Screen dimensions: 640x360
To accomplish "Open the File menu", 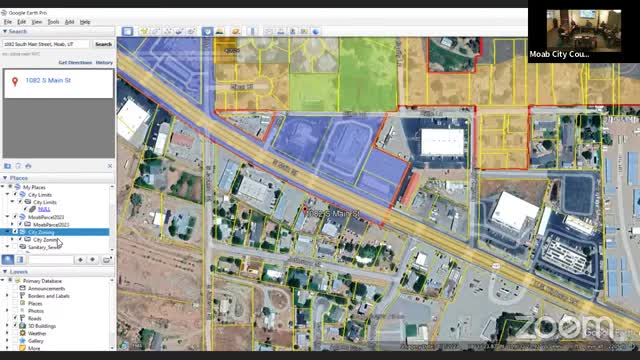I will pyautogui.click(x=8, y=22).
